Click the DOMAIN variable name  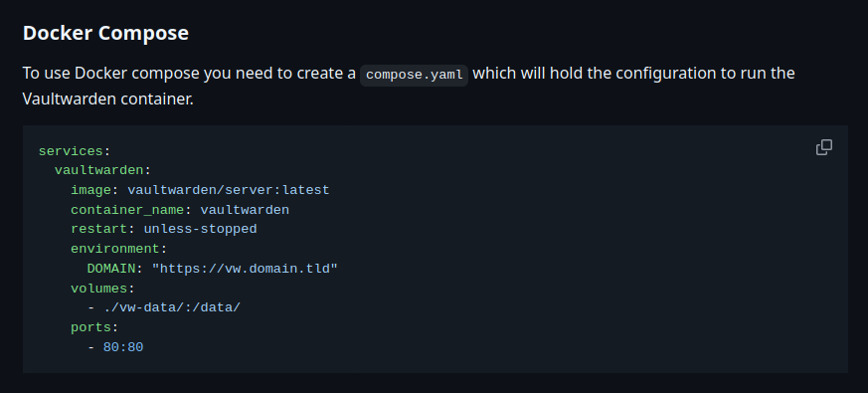tap(110, 269)
